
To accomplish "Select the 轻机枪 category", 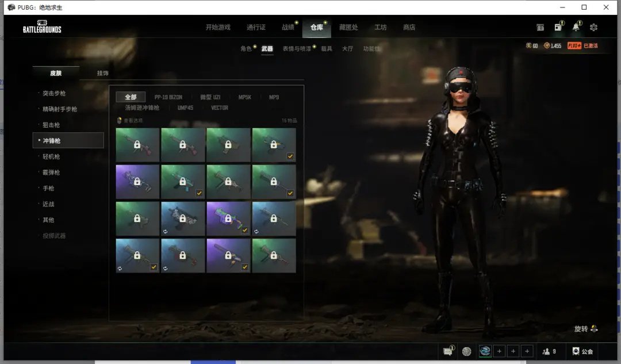I will pyautogui.click(x=51, y=157).
